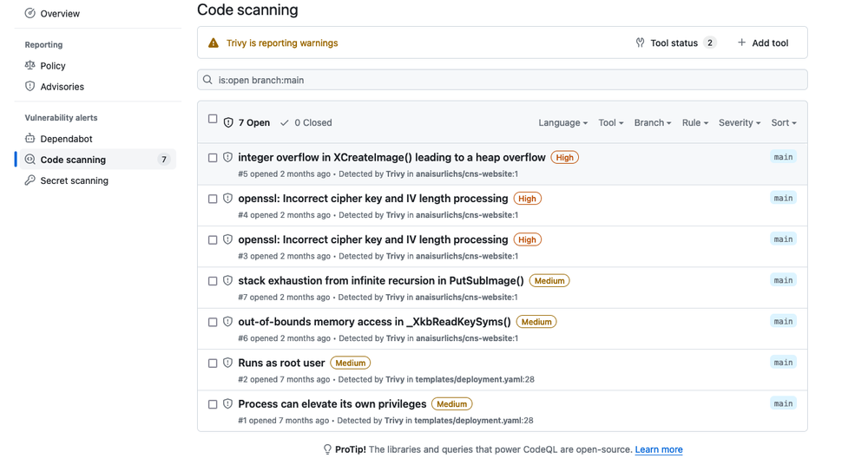868x465 pixels.
Task: Open the Learn more link
Action: (658, 449)
